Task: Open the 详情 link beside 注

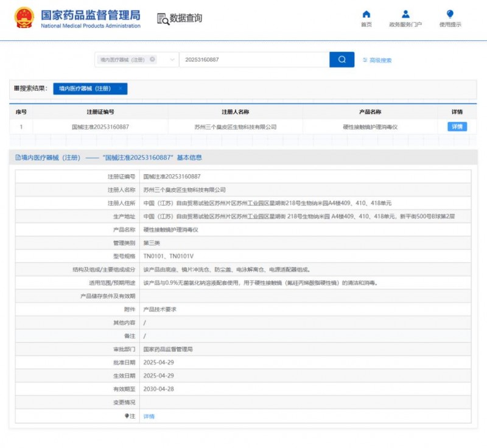Action: point(149,416)
